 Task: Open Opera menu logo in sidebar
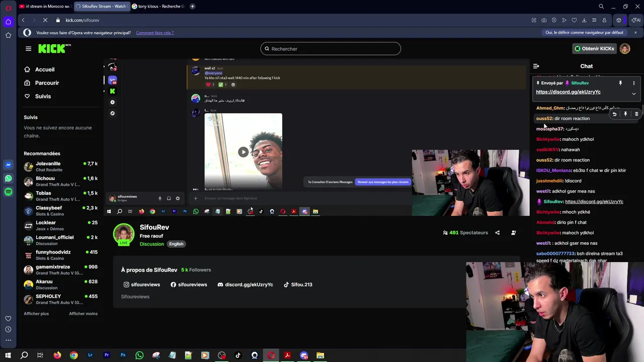8,8
